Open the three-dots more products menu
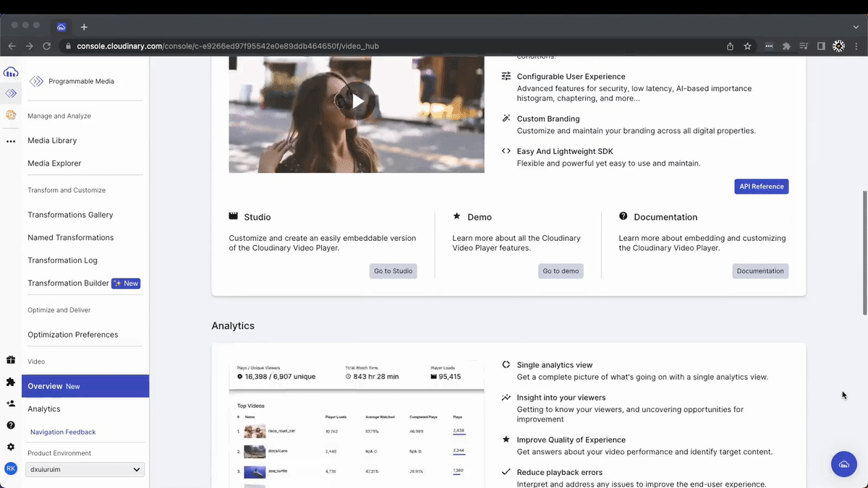868x488 pixels. pyautogui.click(x=11, y=142)
